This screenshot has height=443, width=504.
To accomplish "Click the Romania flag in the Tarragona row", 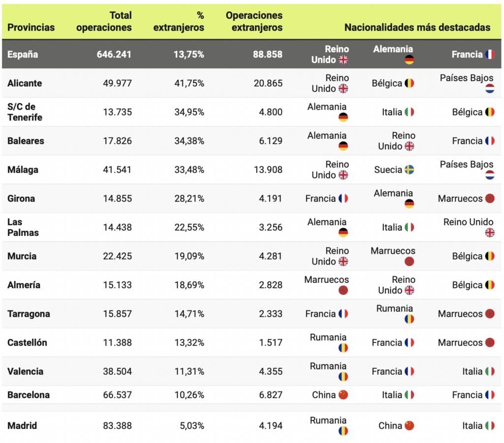I will [x=409, y=319].
